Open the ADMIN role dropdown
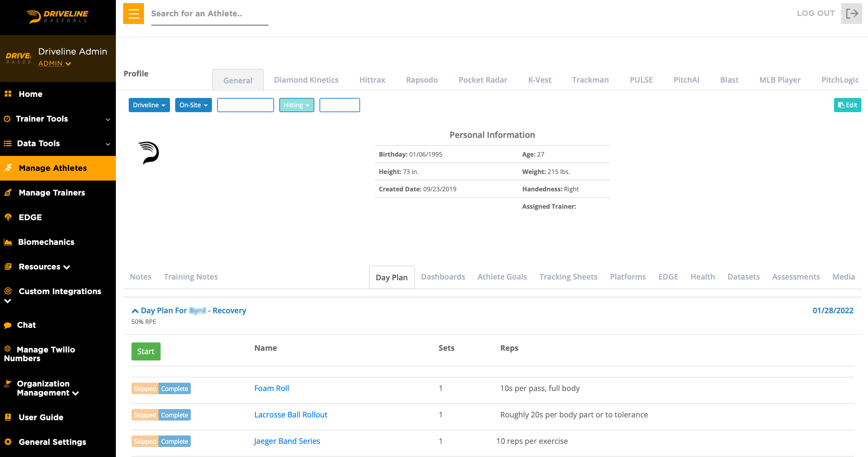 pyautogui.click(x=54, y=63)
